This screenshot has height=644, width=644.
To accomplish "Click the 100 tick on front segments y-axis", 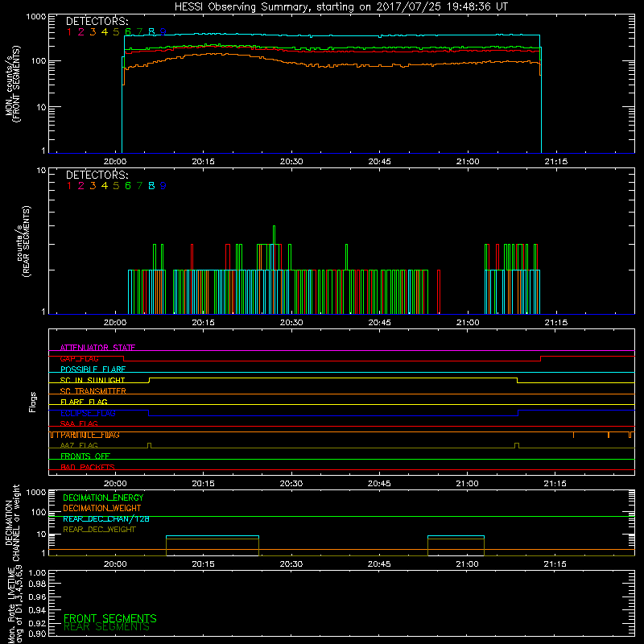I will point(38,61).
